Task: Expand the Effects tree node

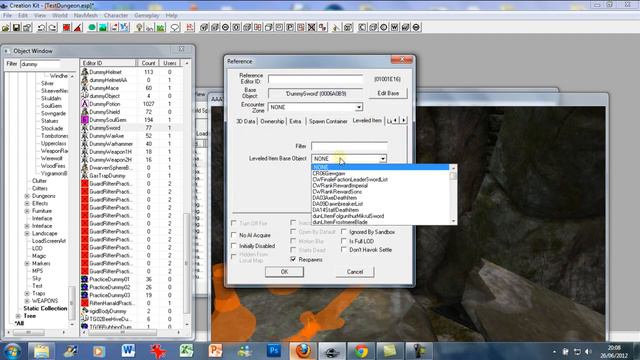Action: pyautogui.click(x=27, y=203)
